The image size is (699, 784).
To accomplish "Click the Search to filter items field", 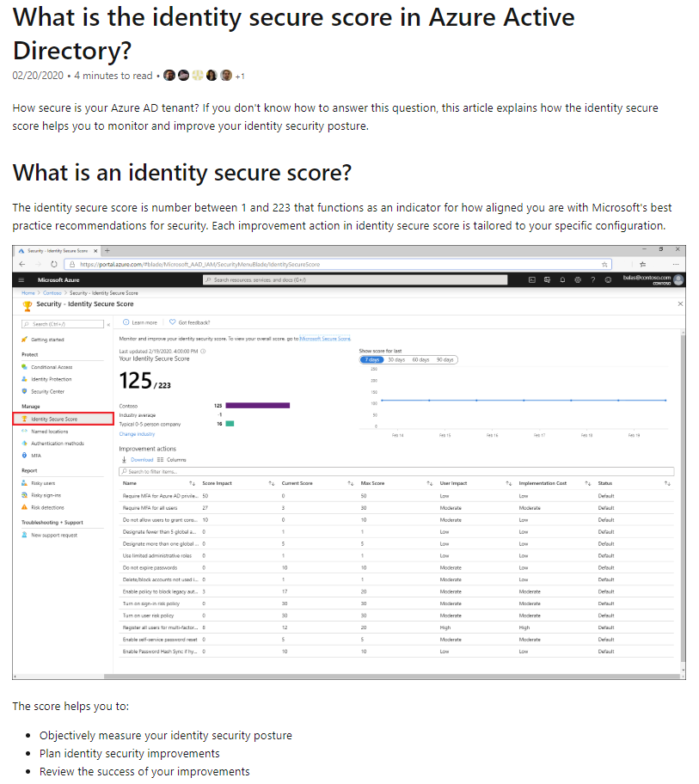I will (x=395, y=471).
